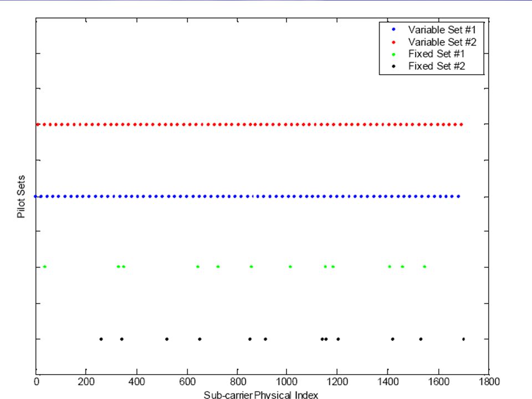
Task: Click the green marker in the legend
Action: [x=393, y=54]
